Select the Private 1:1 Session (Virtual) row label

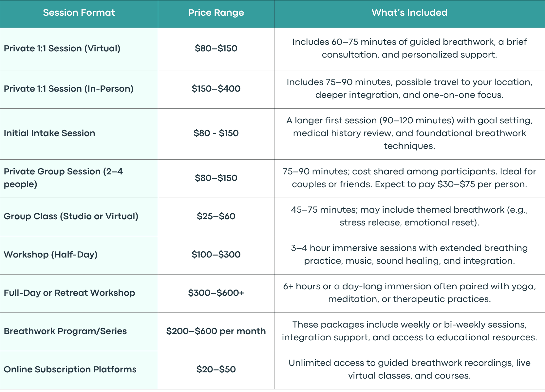tap(62, 48)
